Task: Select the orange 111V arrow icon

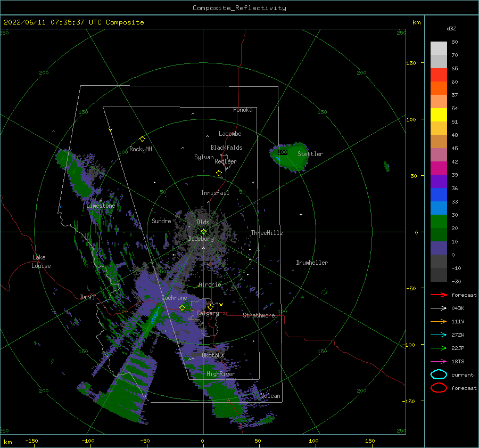Action: pos(439,321)
